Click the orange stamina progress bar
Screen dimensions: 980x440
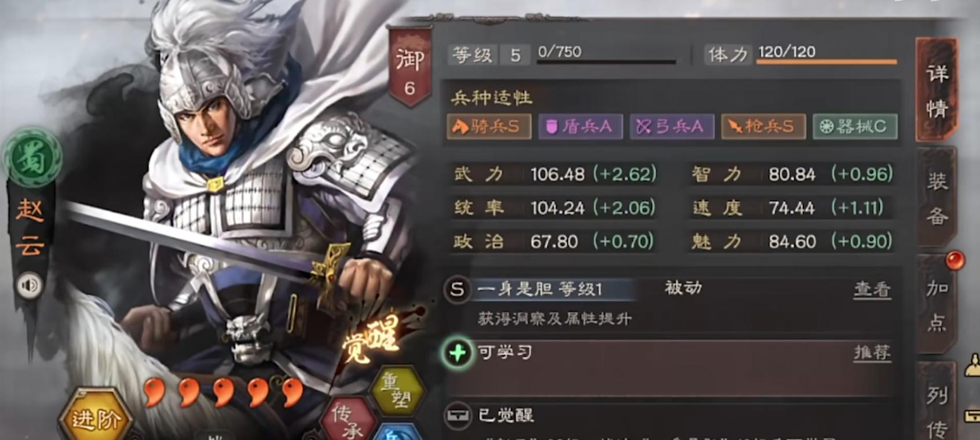pos(827,61)
